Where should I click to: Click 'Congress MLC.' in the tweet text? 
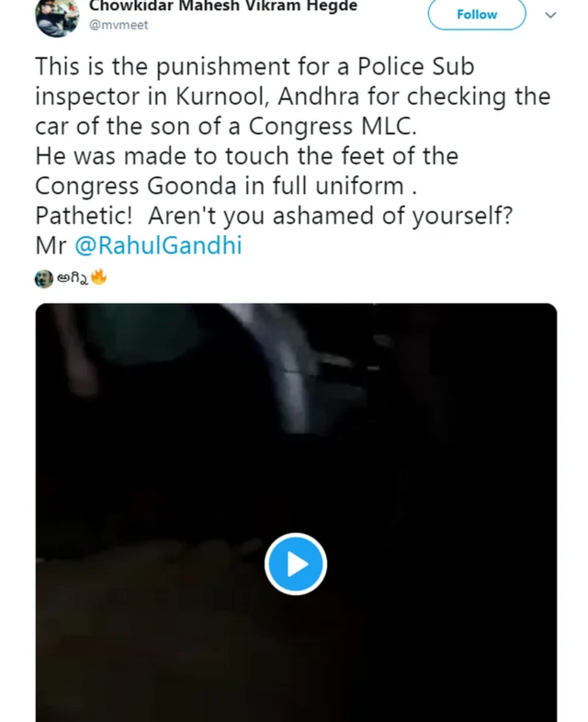333,126
